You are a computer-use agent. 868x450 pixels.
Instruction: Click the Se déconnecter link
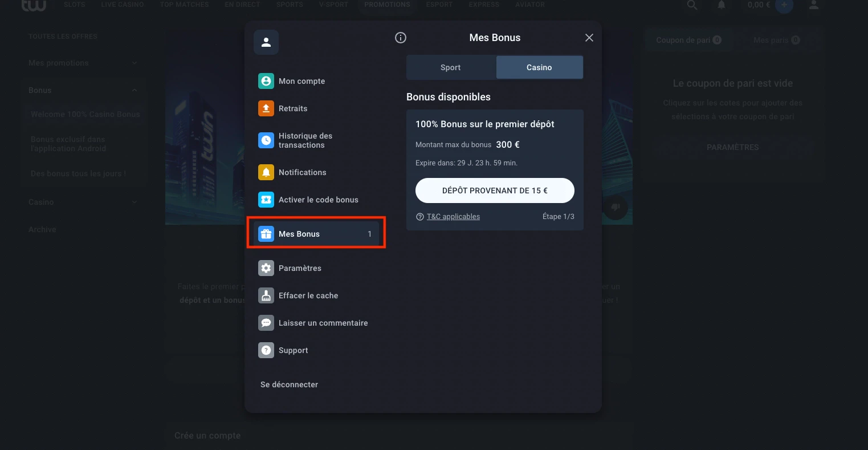coord(289,384)
